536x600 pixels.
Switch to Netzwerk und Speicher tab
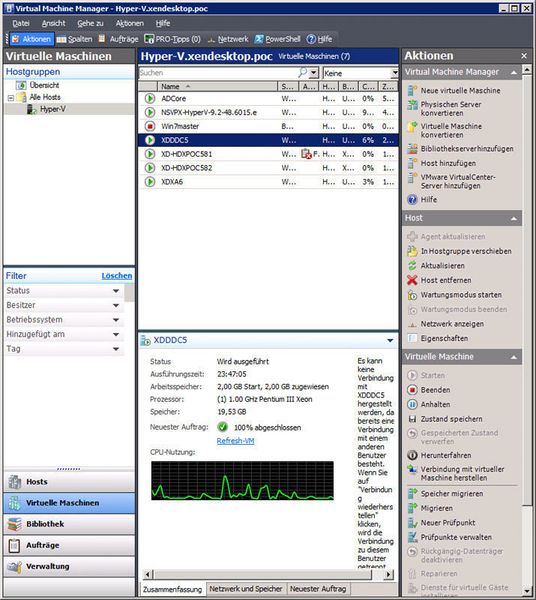[246, 589]
